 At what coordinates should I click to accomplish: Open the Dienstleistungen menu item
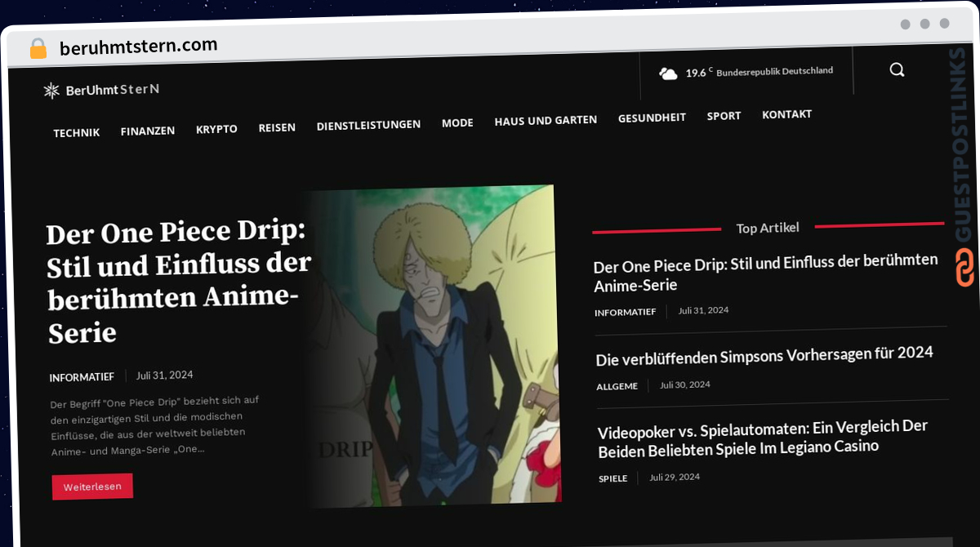pyautogui.click(x=368, y=125)
